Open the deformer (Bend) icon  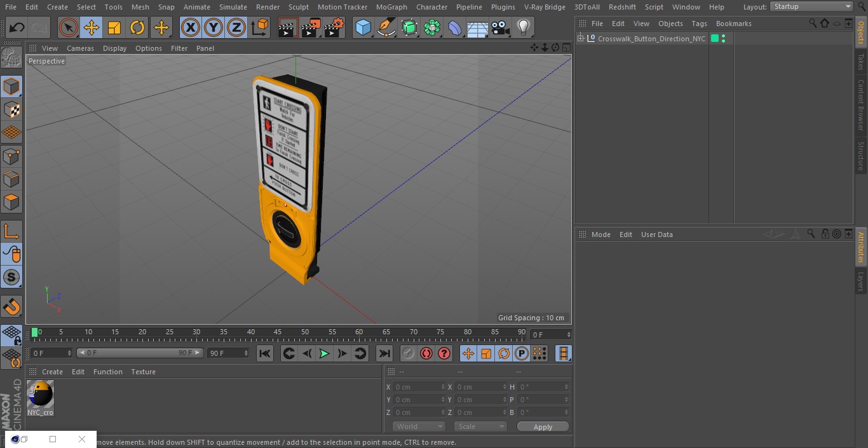[x=455, y=27]
